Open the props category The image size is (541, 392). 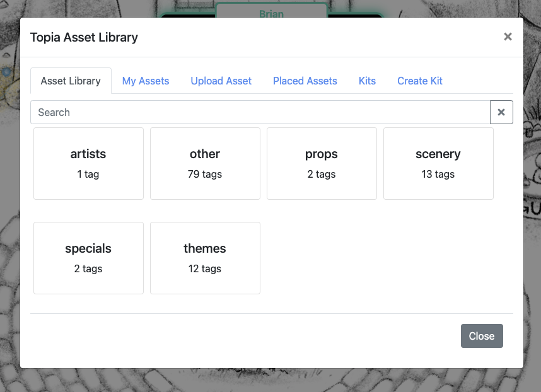click(x=322, y=163)
